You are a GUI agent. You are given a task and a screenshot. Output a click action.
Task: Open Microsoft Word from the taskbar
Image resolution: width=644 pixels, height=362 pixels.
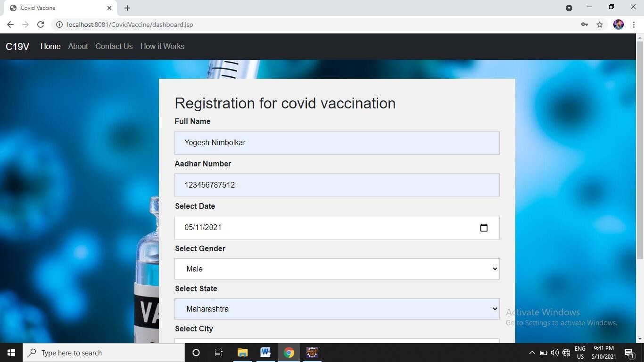click(265, 353)
